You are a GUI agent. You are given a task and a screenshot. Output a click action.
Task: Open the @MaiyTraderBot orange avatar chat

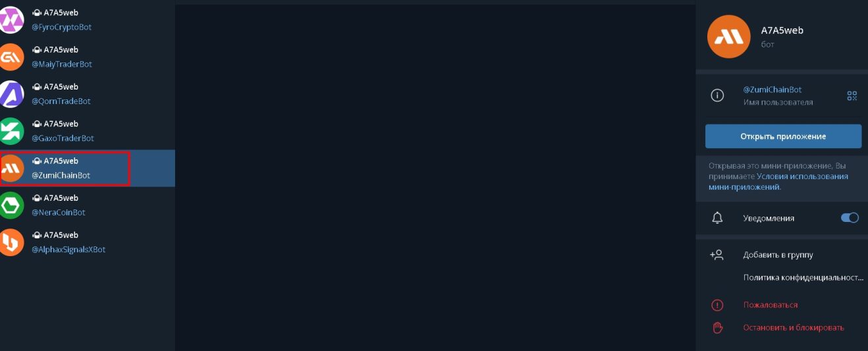tap(11, 57)
